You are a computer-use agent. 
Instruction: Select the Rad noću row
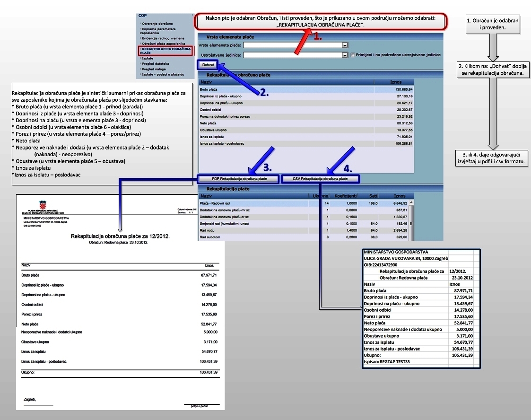point(304,230)
